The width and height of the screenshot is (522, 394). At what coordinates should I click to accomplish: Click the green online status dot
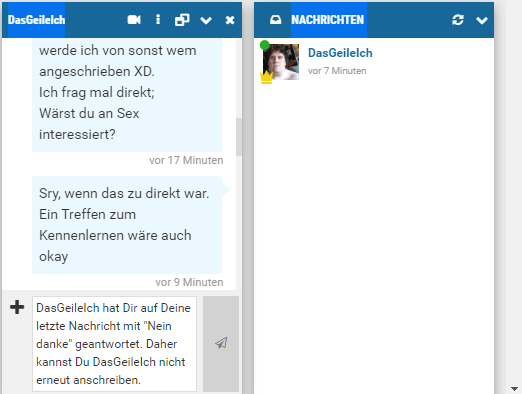click(265, 45)
